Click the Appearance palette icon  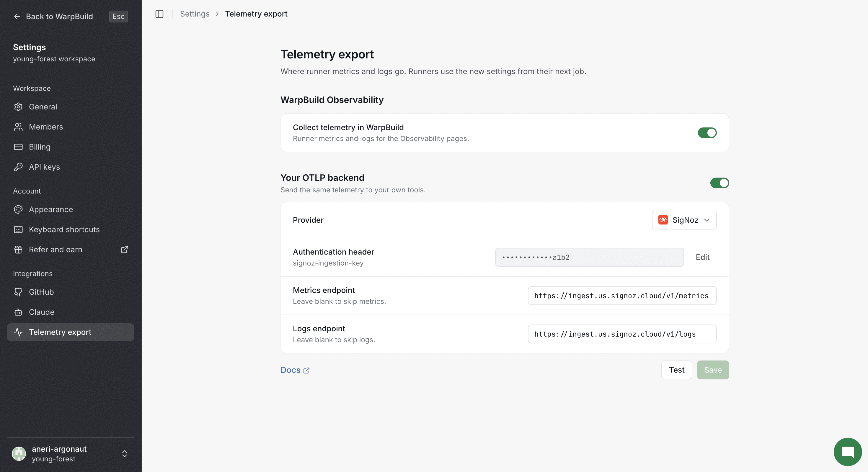click(x=18, y=209)
